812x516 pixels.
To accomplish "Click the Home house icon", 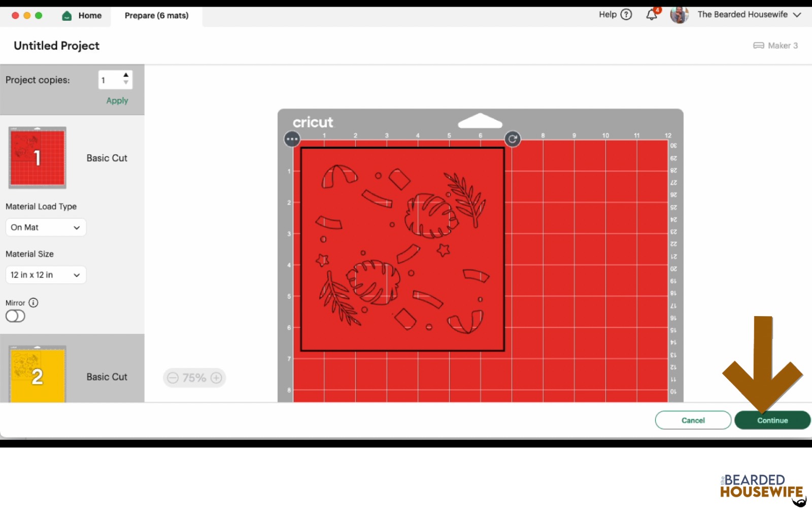I will (66, 16).
